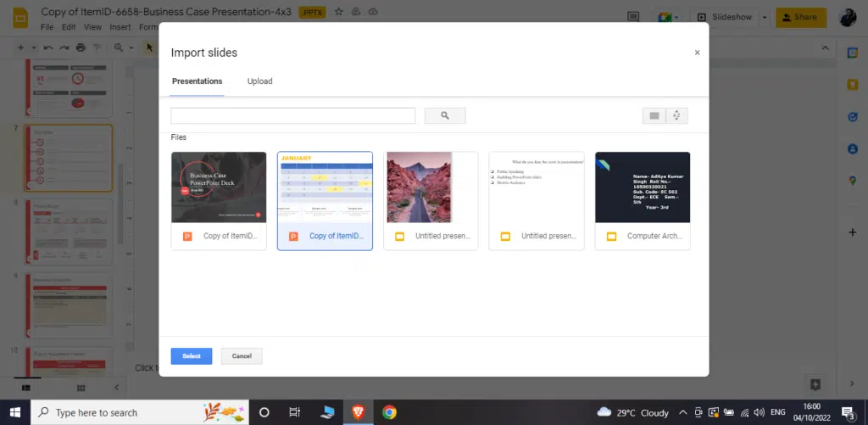Viewport: 868px width, 425px height.
Task: Open Brave browser from taskbar
Action: point(358,412)
